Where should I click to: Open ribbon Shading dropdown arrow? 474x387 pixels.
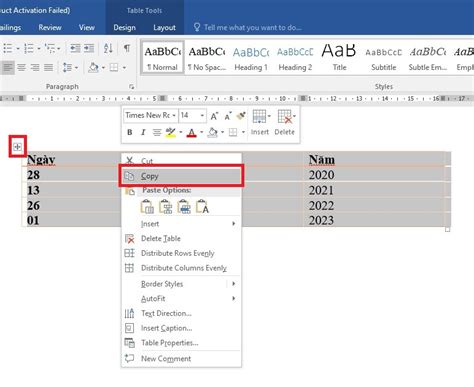coord(103,68)
